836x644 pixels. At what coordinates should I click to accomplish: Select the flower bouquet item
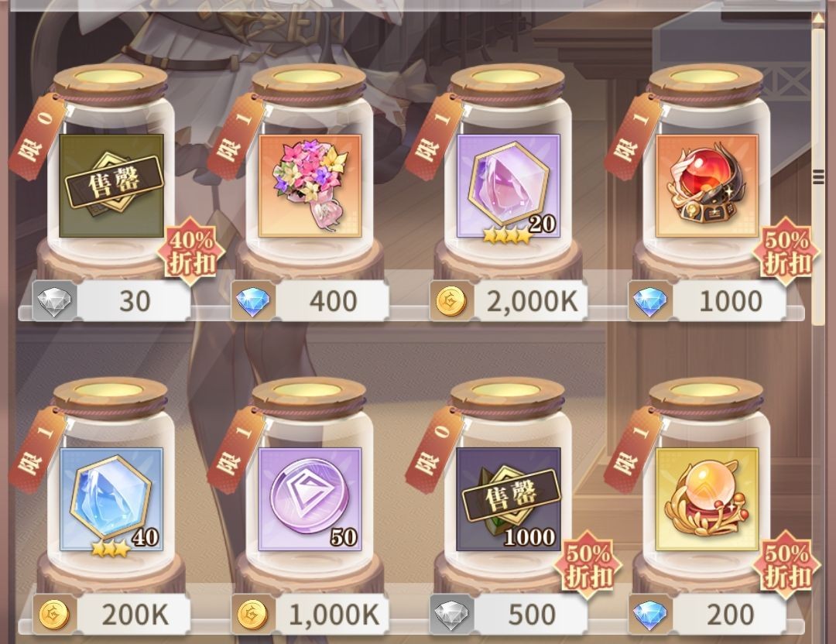point(310,186)
